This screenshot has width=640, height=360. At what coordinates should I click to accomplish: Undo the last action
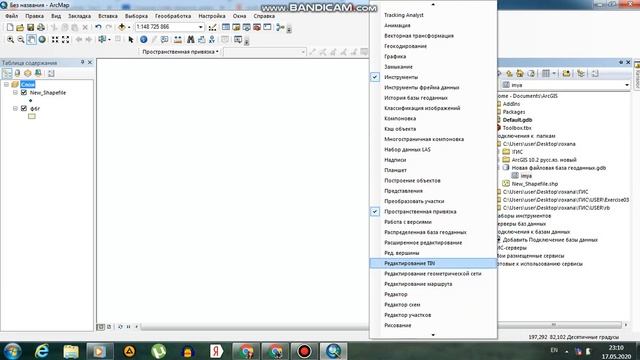pos(98,27)
